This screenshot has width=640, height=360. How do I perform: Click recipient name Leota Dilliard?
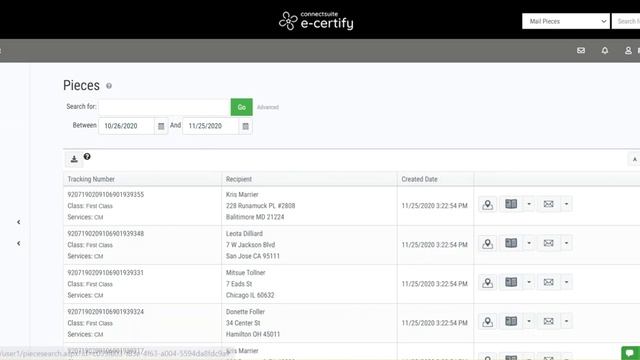coord(244,234)
